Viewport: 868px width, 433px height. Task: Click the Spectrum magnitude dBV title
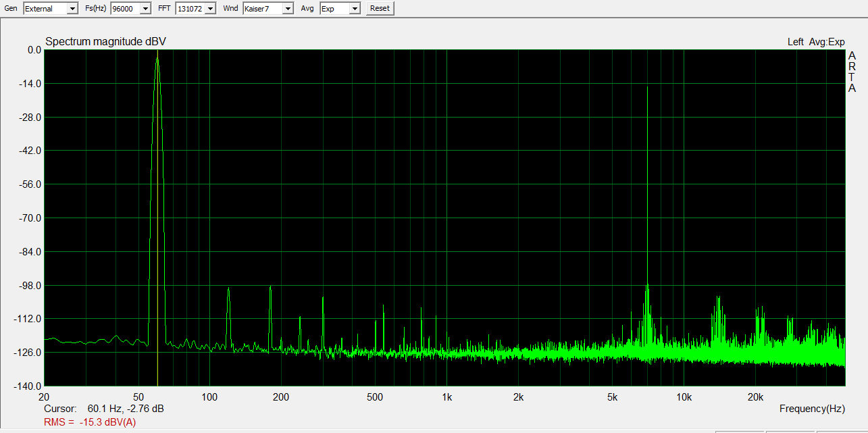pyautogui.click(x=105, y=42)
